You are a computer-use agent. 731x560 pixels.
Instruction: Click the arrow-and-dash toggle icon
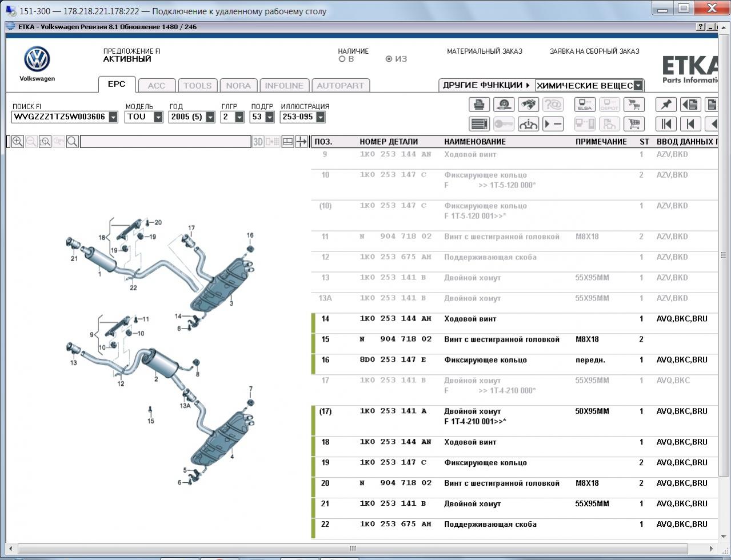(x=553, y=123)
